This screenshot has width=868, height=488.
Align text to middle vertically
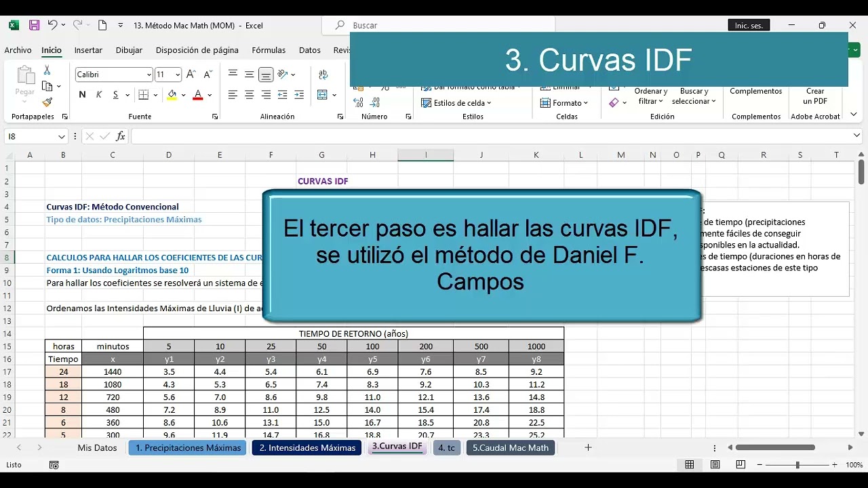(x=250, y=75)
